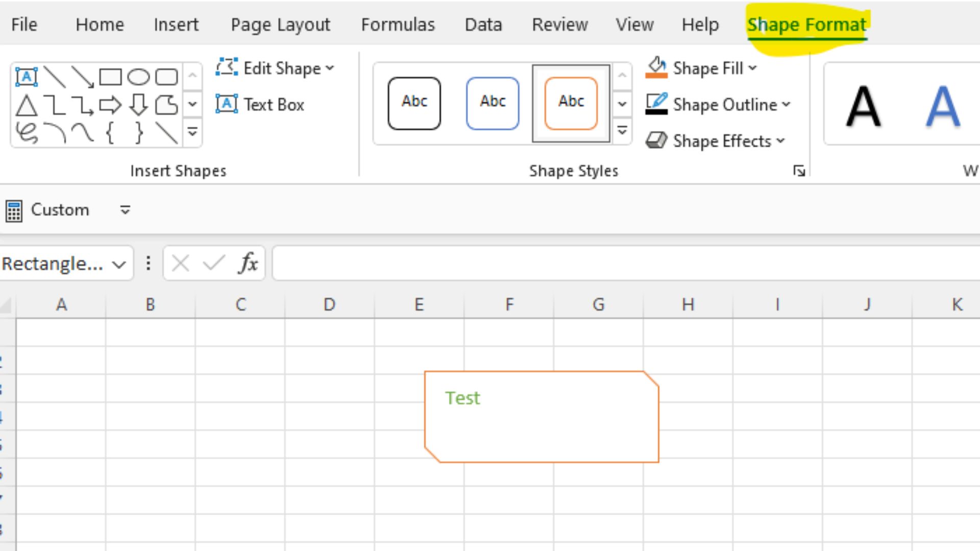Pick the Down Arrow block shape
This screenshot has width=980, height=551.
coord(138,105)
